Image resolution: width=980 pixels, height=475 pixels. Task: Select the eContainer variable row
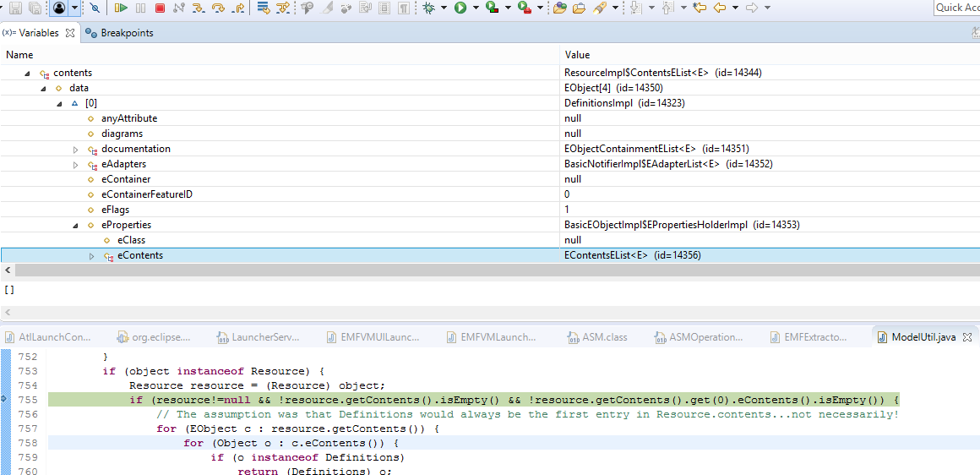(490, 179)
